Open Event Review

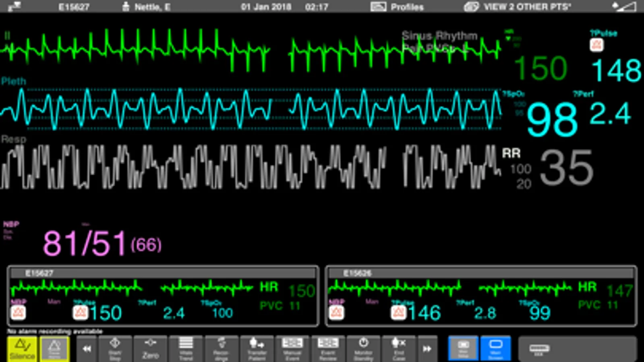328,348
